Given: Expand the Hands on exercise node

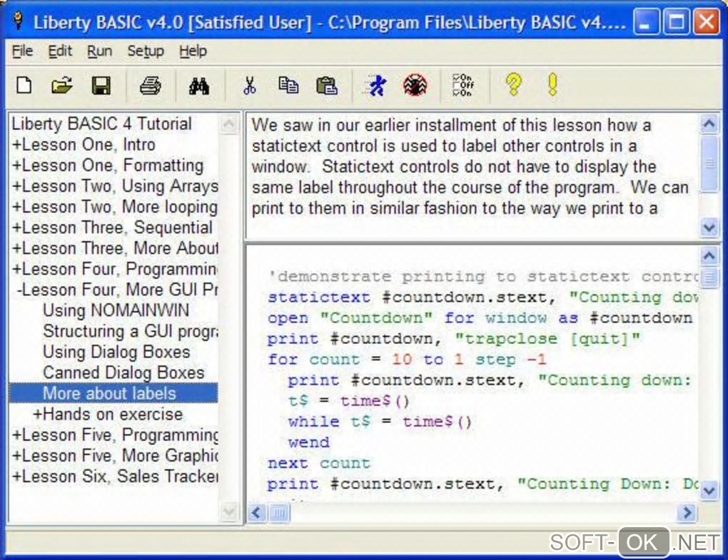Looking at the screenshot, I should coord(37,414).
